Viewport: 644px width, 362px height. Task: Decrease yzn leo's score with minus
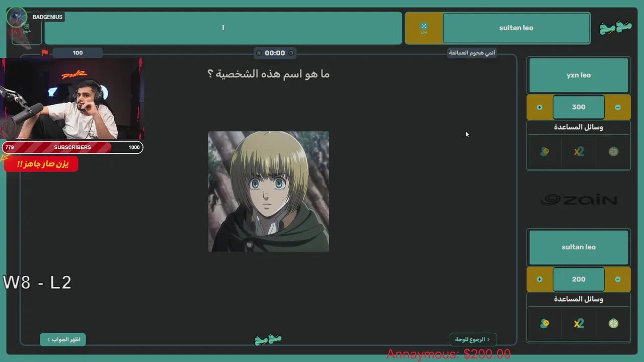pos(618,107)
